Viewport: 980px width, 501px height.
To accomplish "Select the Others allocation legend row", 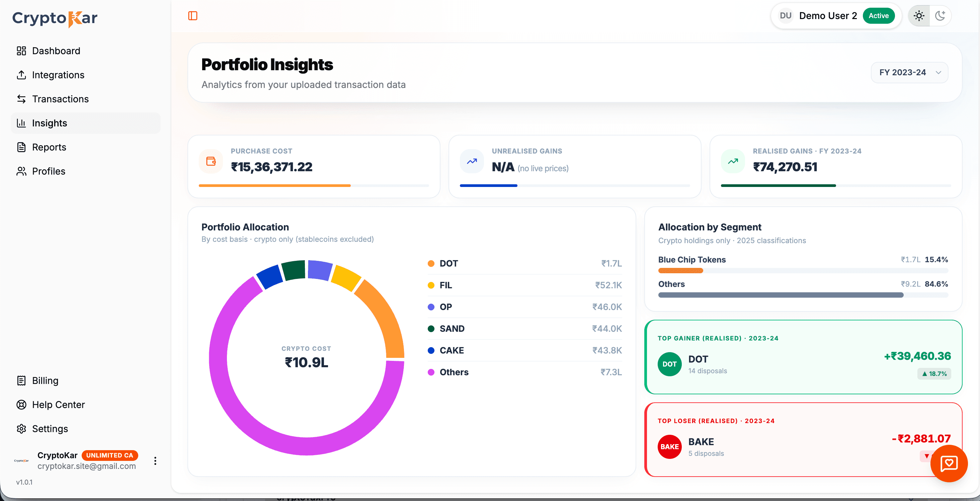I will click(524, 372).
